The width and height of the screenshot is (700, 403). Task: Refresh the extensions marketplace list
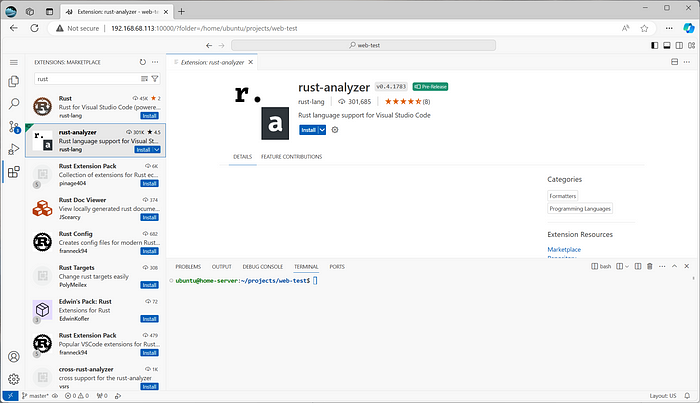(142, 62)
